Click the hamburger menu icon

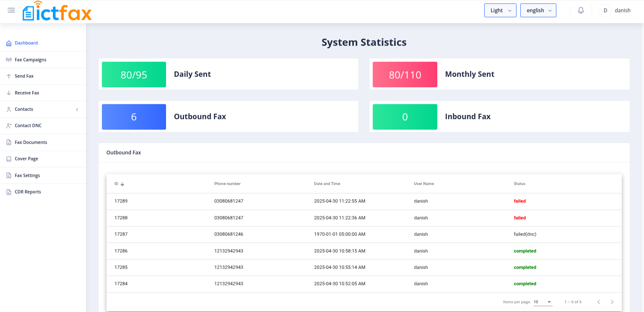[11, 10]
